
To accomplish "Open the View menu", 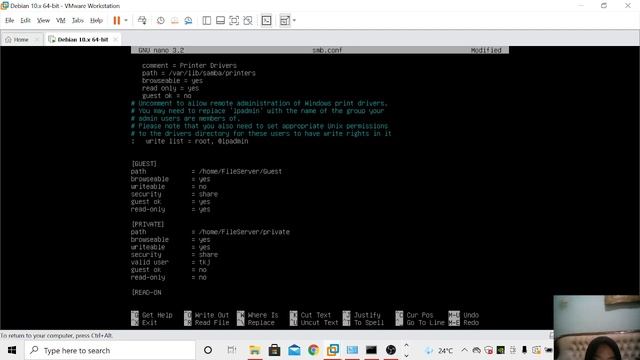I will point(43,20).
